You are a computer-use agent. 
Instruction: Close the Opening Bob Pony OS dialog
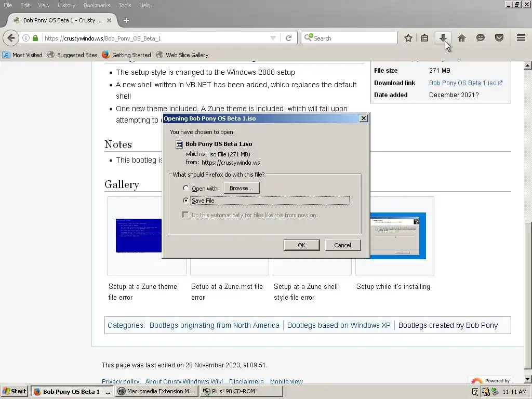point(363,118)
